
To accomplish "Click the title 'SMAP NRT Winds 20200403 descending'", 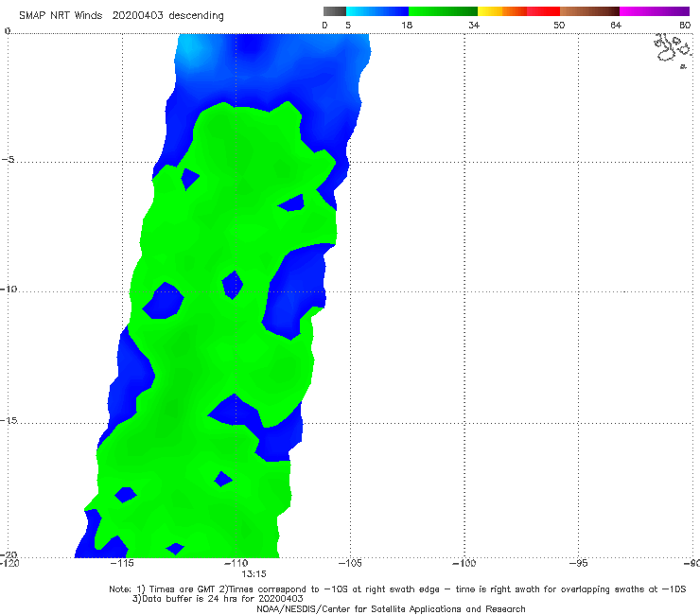I will (x=121, y=15).
